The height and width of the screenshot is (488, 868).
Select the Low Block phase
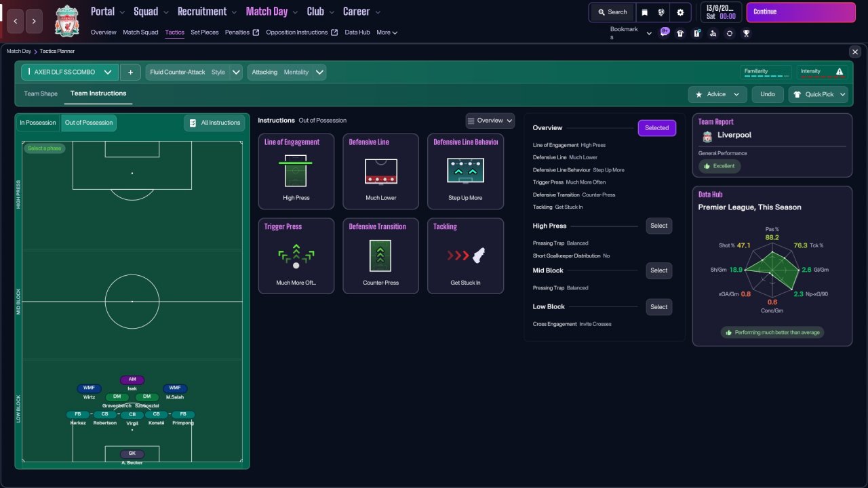point(659,307)
